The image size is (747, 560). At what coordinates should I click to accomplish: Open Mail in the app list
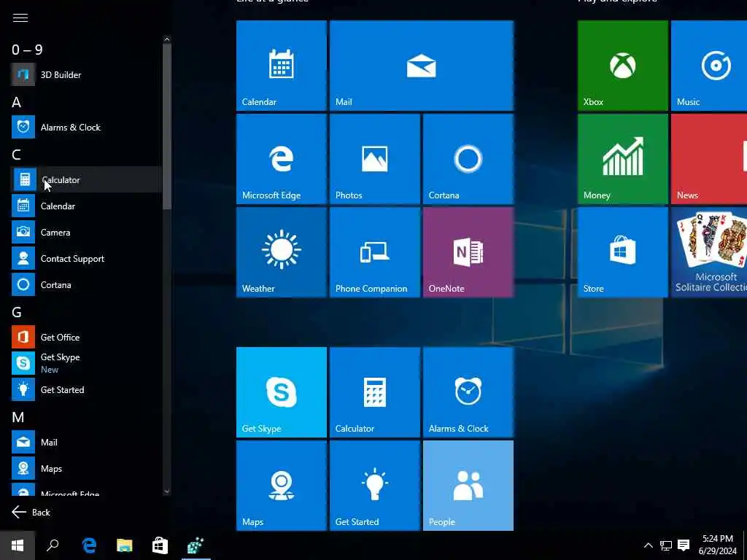[86, 442]
